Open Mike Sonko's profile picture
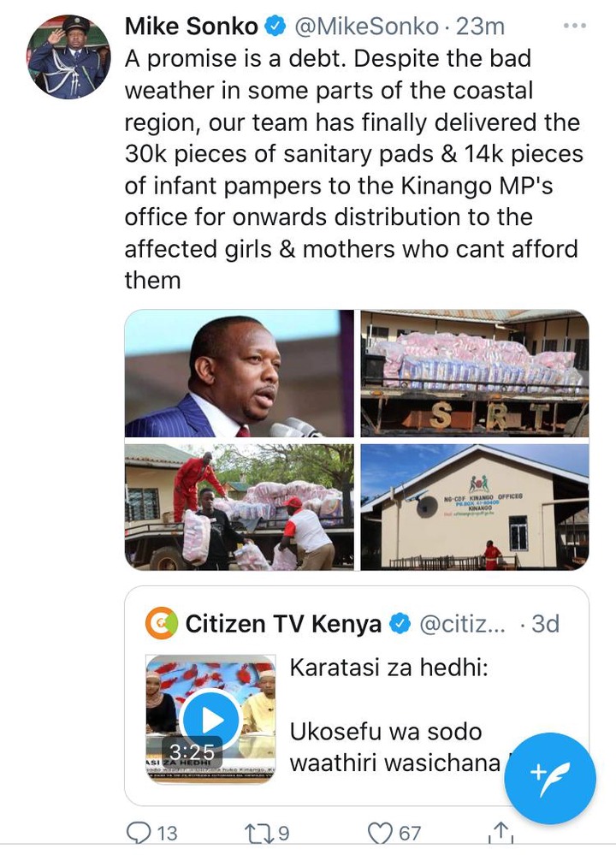 click(x=68, y=57)
